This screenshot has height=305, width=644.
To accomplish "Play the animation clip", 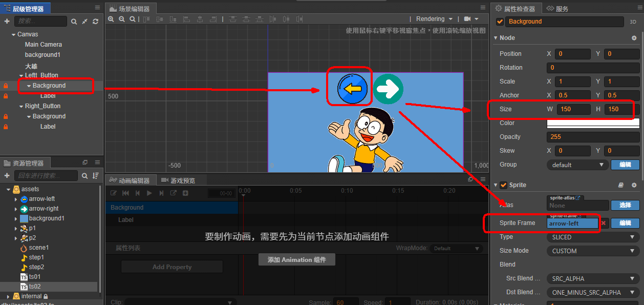I will 149,193.
